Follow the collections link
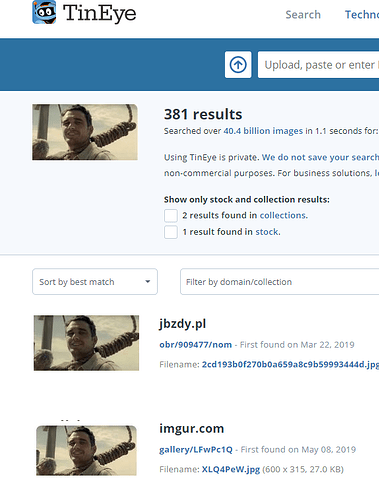This screenshot has width=379, height=500. (x=284, y=215)
